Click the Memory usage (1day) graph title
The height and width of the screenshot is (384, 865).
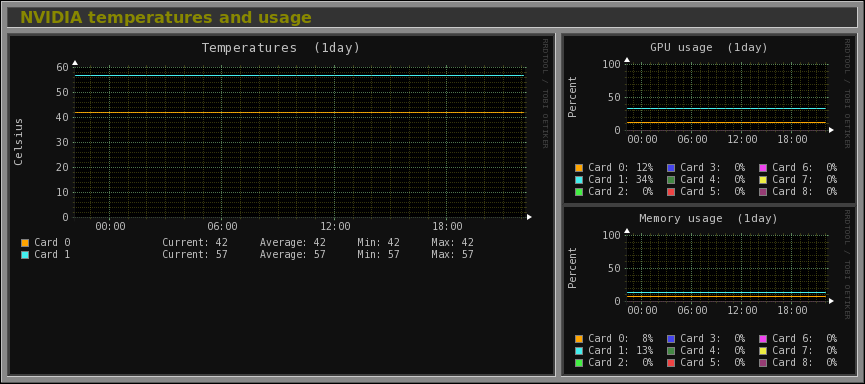[x=709, y=218]
